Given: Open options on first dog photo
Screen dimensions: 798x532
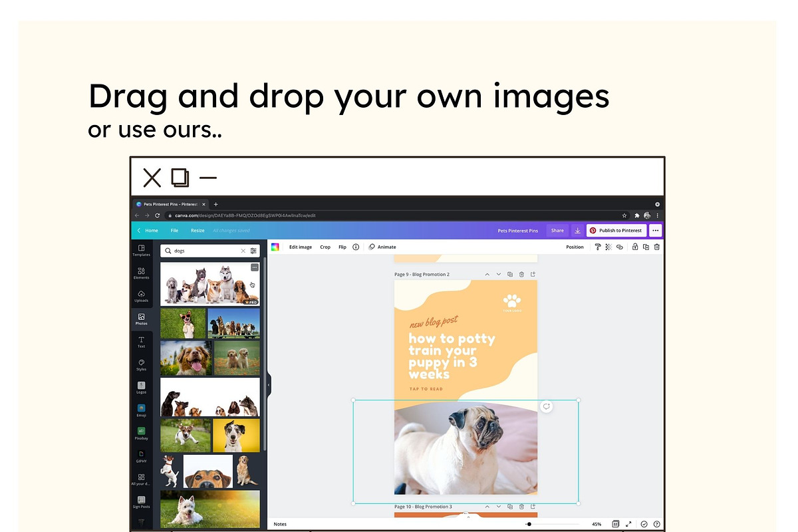Looking at the screenshot, I should tap(254, 267).
